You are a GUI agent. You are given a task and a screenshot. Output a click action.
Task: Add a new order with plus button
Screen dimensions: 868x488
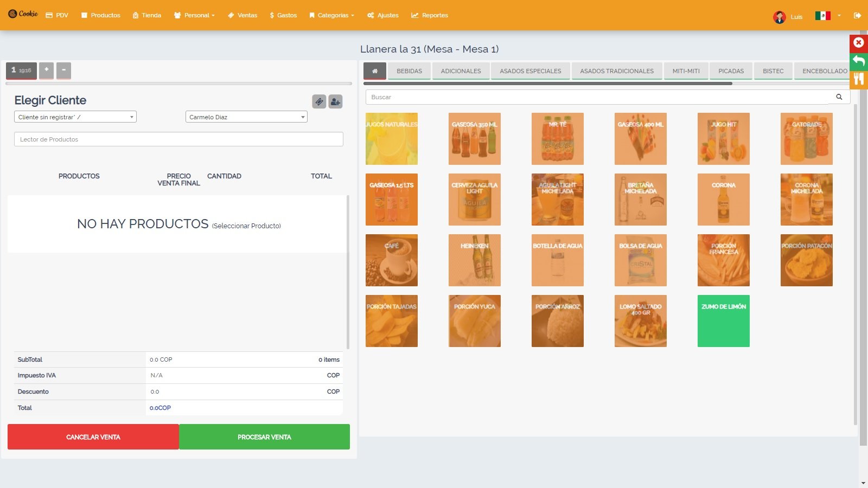47,70
